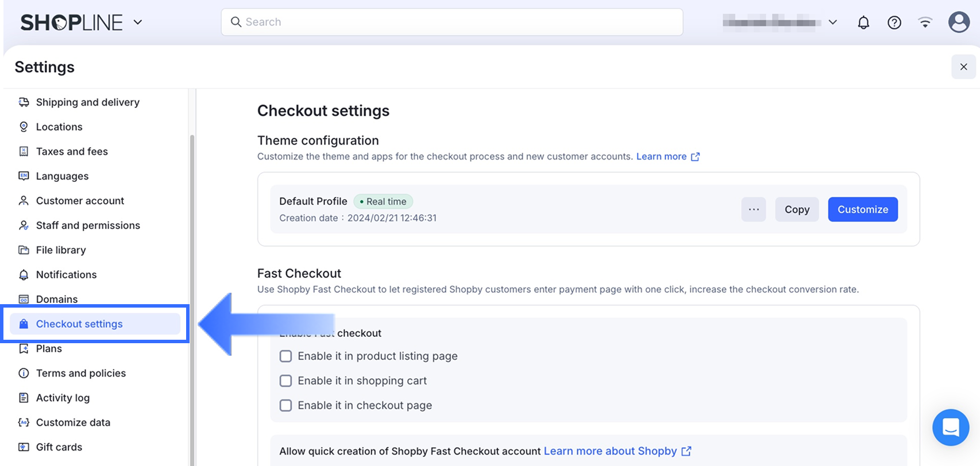Screen dimensions: 980x466
Task: Click the Gift cards sidebar icon
Action: [x=24, y=447]
